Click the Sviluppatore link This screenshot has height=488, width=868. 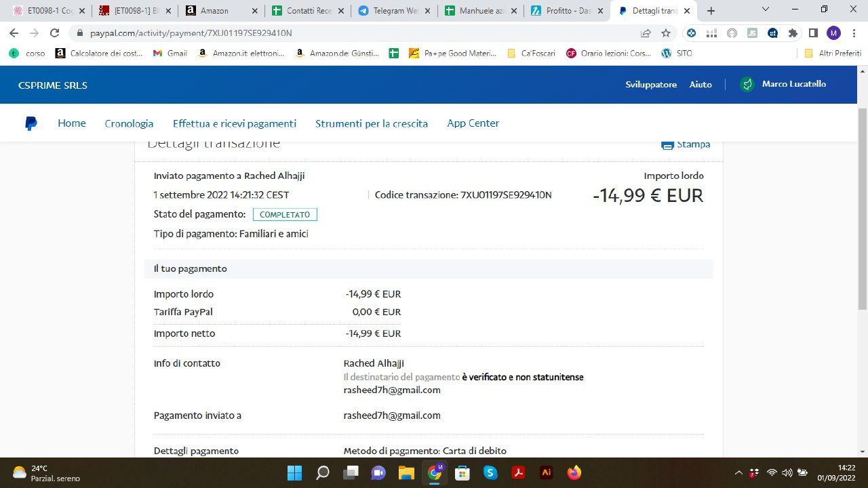pyautogui.click(x=651, y=85)
